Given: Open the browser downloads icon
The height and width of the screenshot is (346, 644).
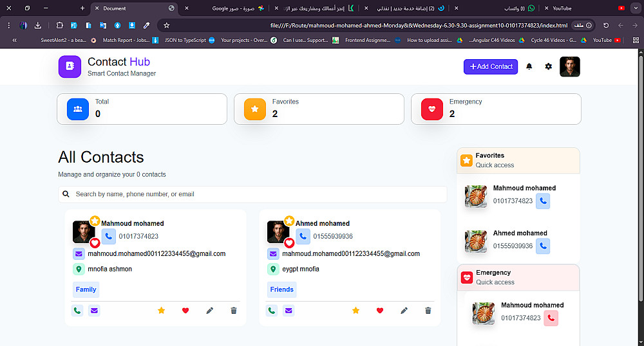Looking at the screenshot, I should coord(38,26).
